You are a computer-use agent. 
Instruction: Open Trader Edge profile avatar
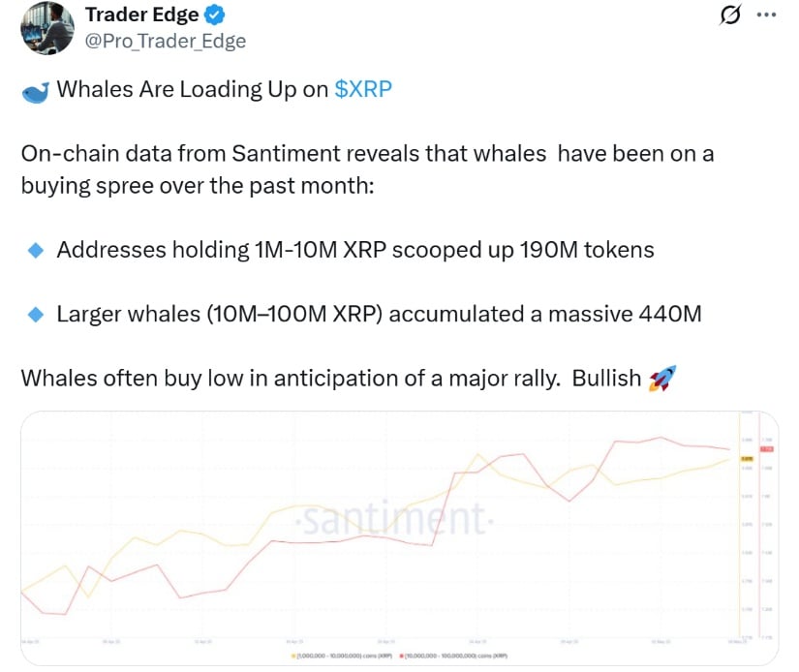pos(47,28)
